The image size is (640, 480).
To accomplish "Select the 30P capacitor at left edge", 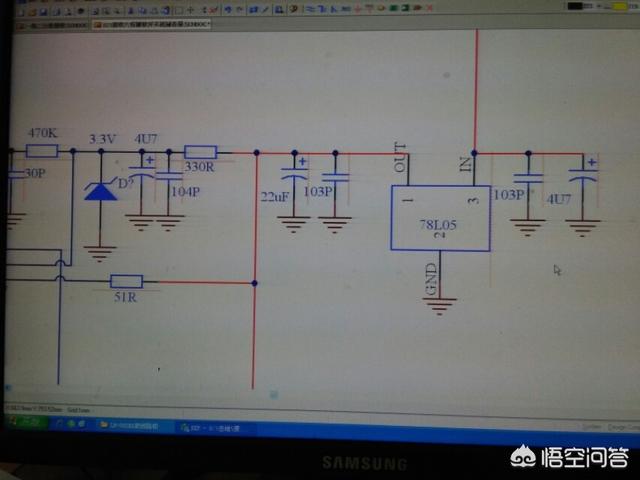I will point(11,173).
